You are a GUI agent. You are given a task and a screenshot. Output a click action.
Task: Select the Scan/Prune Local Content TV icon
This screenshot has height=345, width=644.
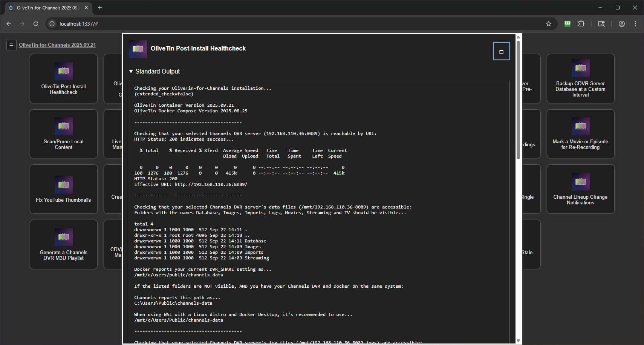[63, 127]
